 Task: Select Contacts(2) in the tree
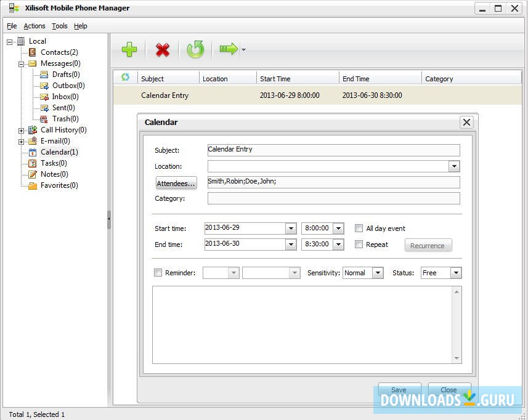click(59, 52)
